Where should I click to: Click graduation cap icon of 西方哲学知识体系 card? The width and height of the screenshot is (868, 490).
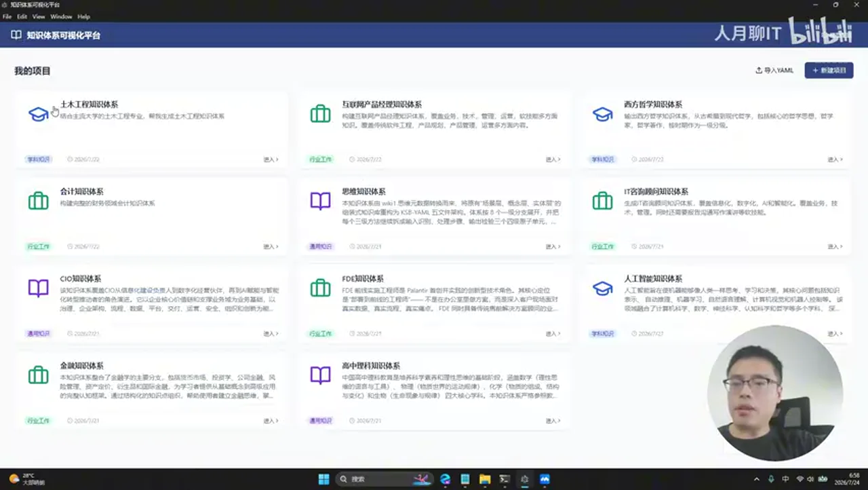coord(602,114)
